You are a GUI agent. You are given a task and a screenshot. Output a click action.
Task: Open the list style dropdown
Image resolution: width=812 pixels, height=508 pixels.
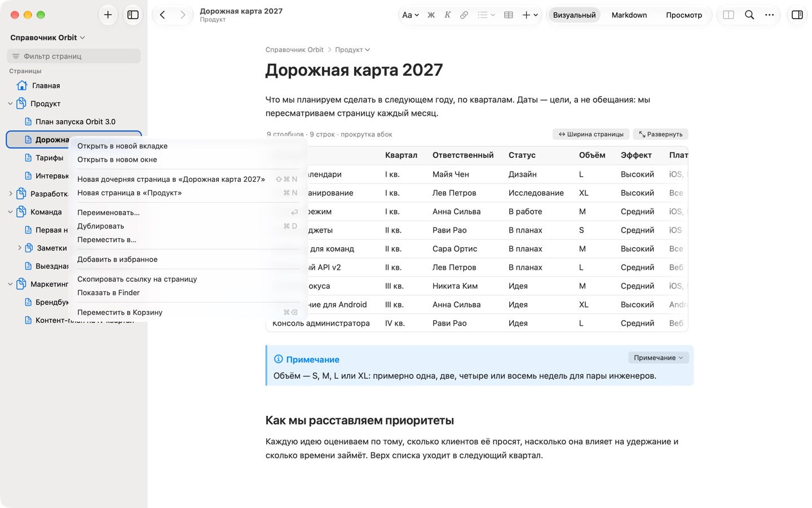(x=486, y=15)
